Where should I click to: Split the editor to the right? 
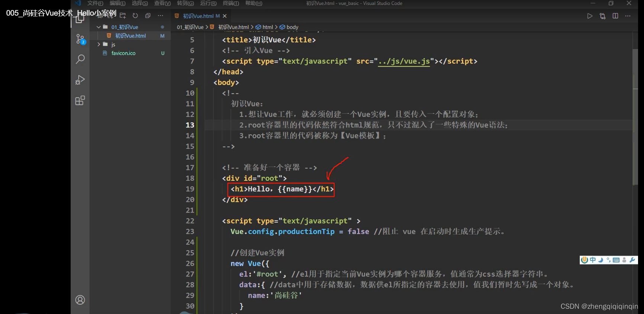coord(615,16)
